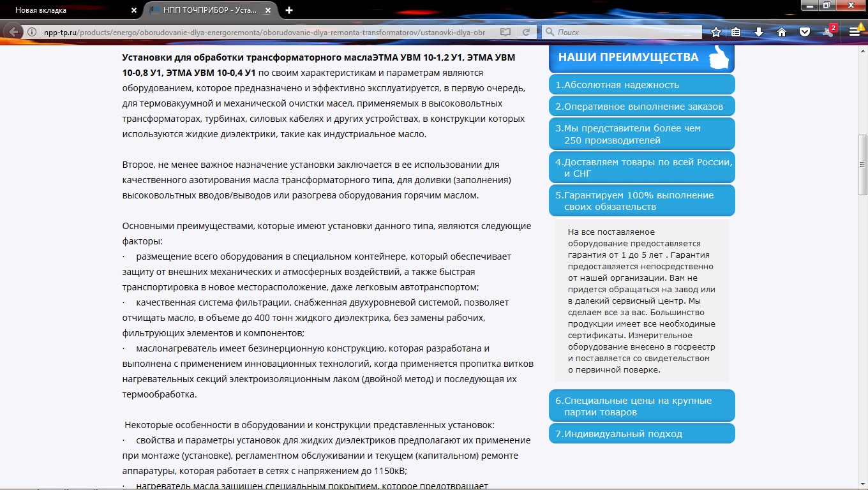Close the Новая вкладка tab

pyautogui.click(x=133, y=10)
